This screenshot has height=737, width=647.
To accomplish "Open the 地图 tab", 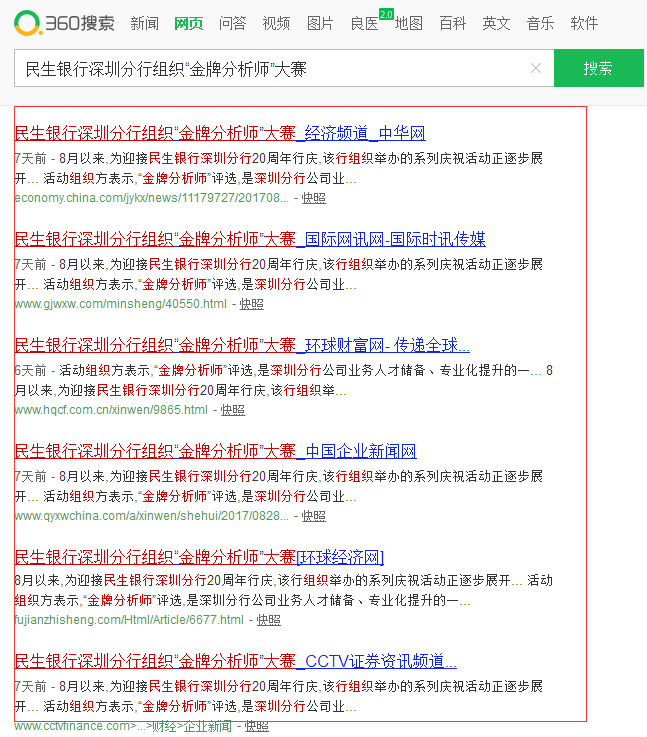I will click(409, 23).
